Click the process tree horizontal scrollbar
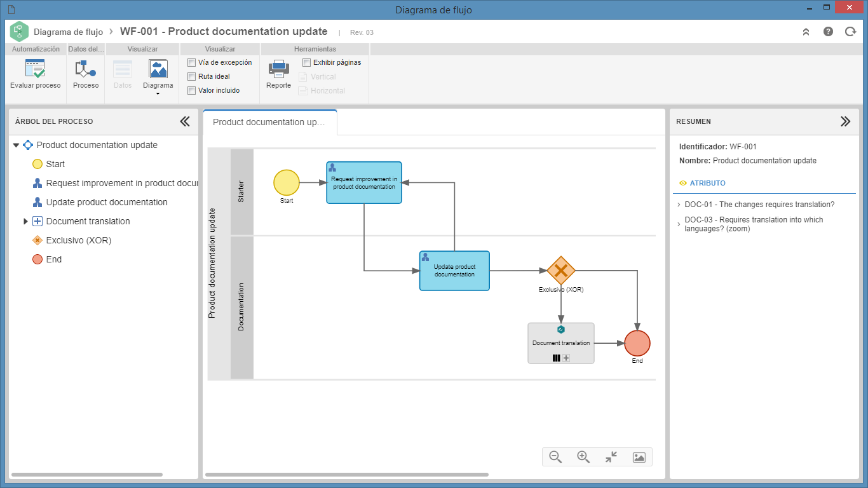The image size is (868, 488). [87, 475]
